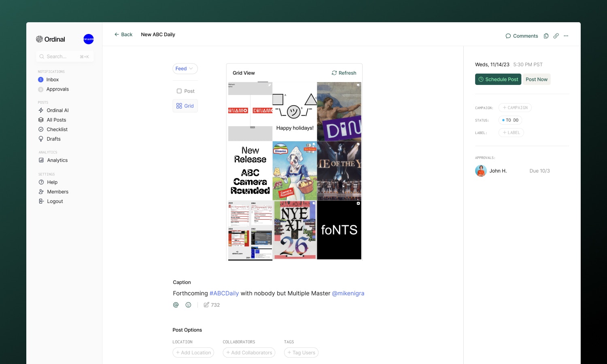Image resolution: width=607 pixels, height=364 pixels.
Task: Click the New ABC Daily title
Action: point(158,35)
